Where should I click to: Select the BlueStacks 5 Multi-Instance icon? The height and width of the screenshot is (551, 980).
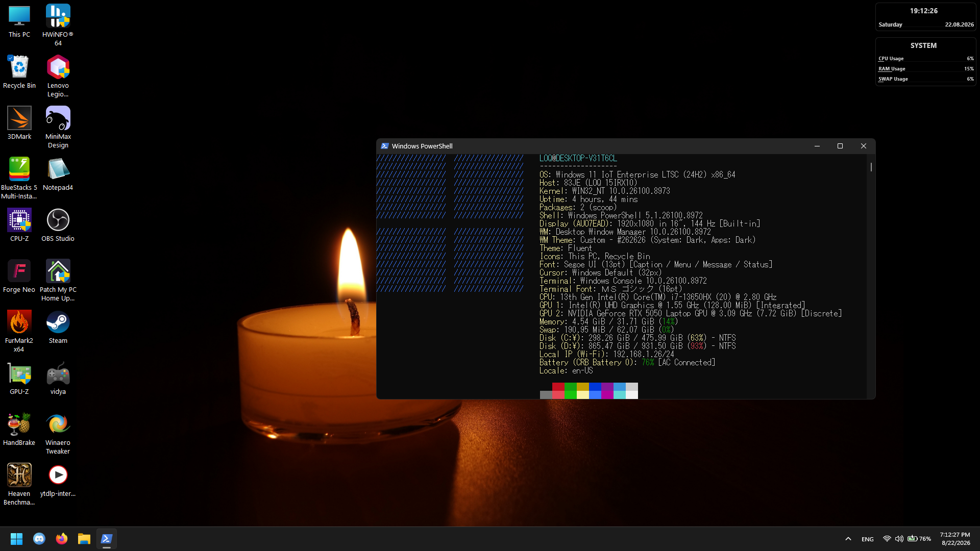[x=19, y=179]
